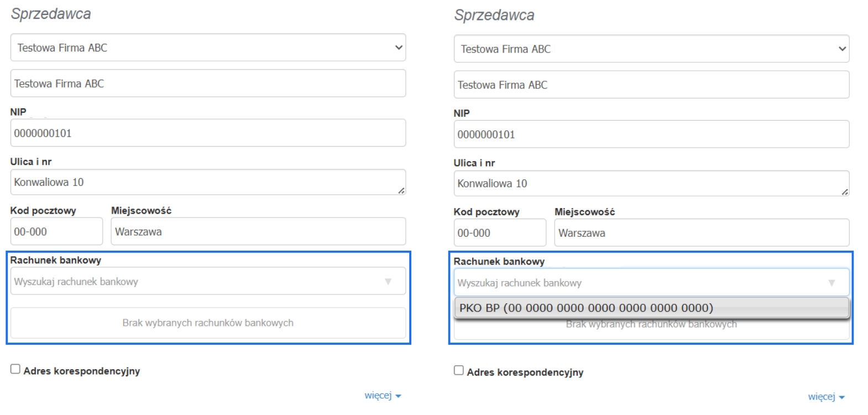Expand left bank account search dropdown arrow
Screen dimensions: 868x415
pos(388,282)
